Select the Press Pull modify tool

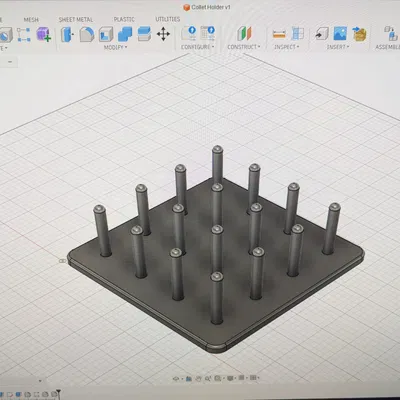point(67,34)
